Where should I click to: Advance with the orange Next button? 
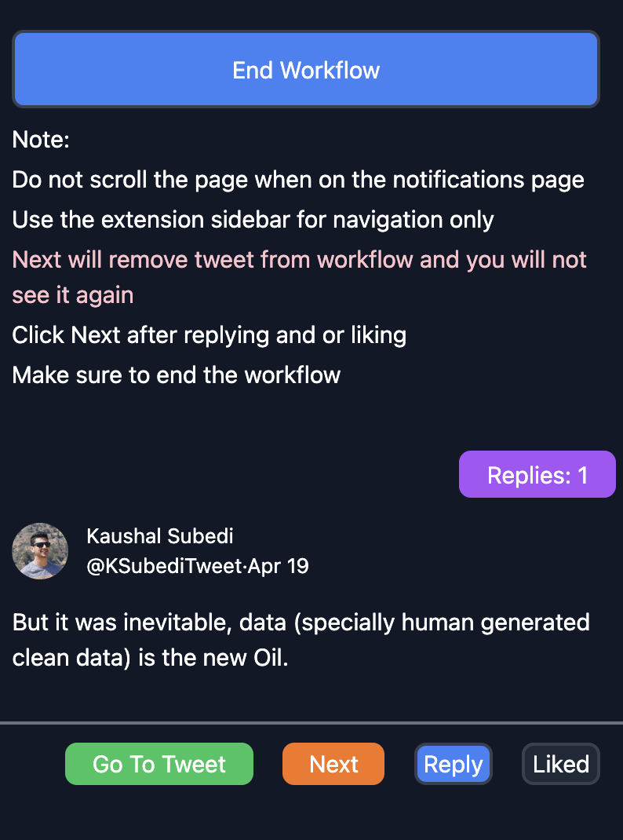pyautogui.click(x=333, y=764)
